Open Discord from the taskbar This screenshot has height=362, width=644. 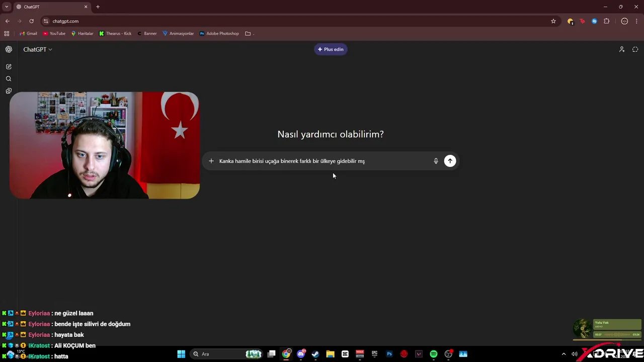pos(301,354)
